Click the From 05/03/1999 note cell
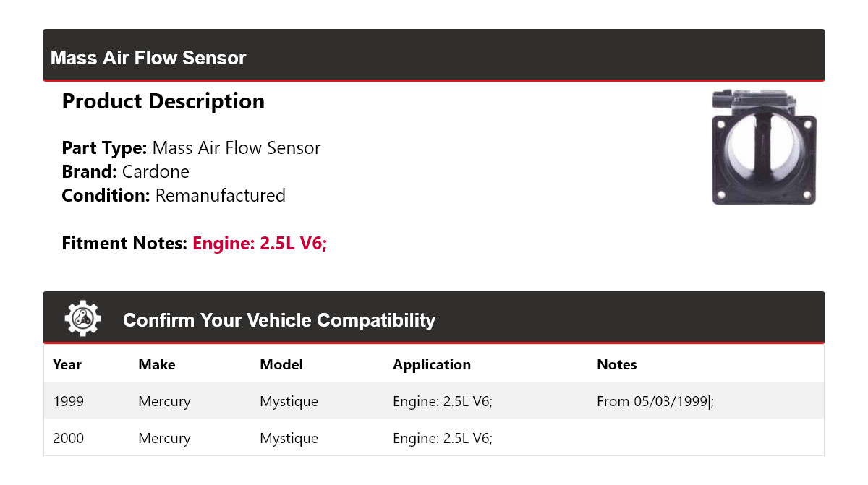 (x=655, y=401)
